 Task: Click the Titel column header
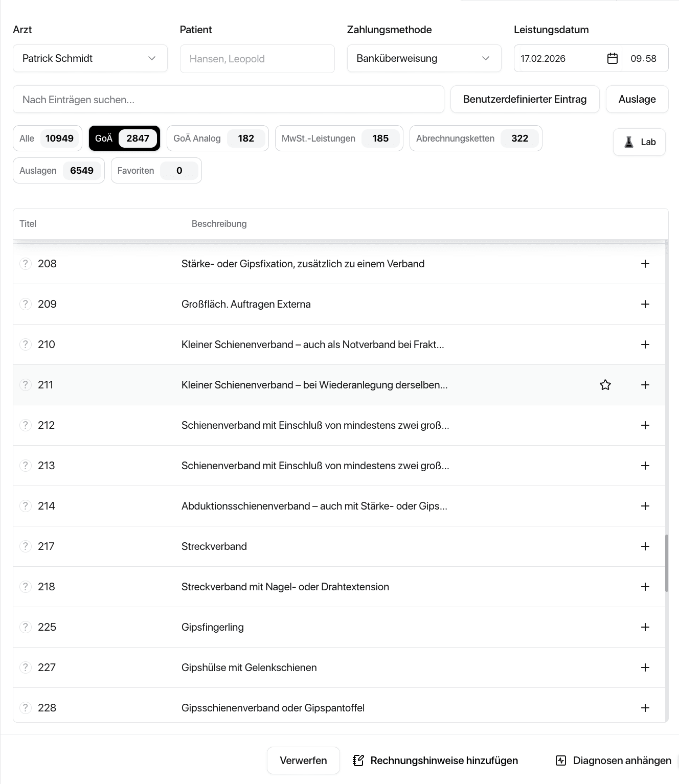[28, 224]
